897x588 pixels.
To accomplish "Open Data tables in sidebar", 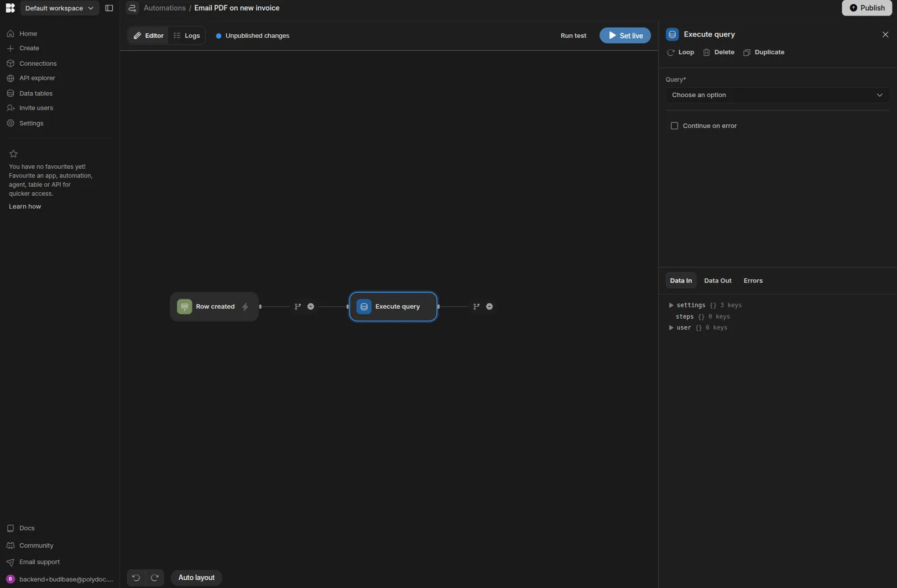I will point(35,93).
